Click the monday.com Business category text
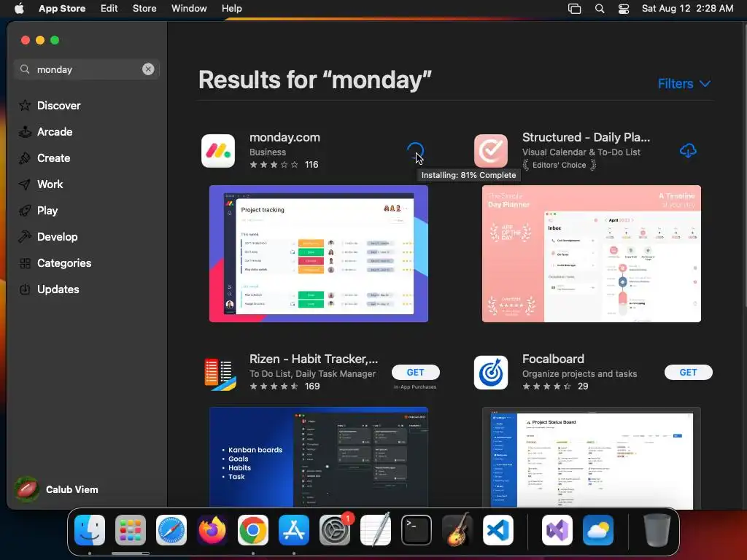 [x=268, y=152]
